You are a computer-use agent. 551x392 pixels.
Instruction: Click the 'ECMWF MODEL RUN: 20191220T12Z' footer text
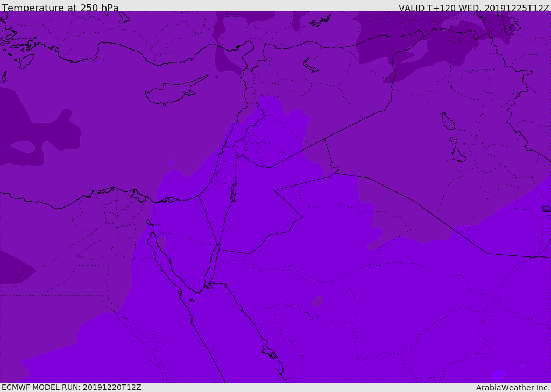(x=72, y=388)
